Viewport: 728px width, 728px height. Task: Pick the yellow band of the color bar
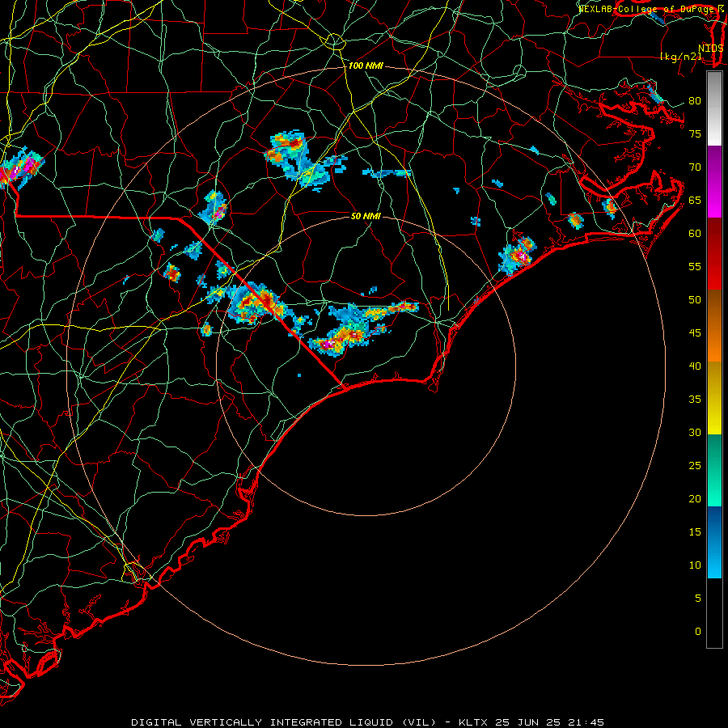click(714, 398)
